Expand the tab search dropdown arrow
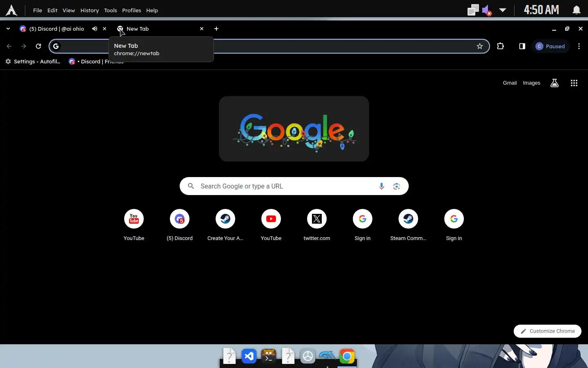Image resolution: width=588 pixels, height=368 pixels. pyautogui.click(x=8, y=29)
